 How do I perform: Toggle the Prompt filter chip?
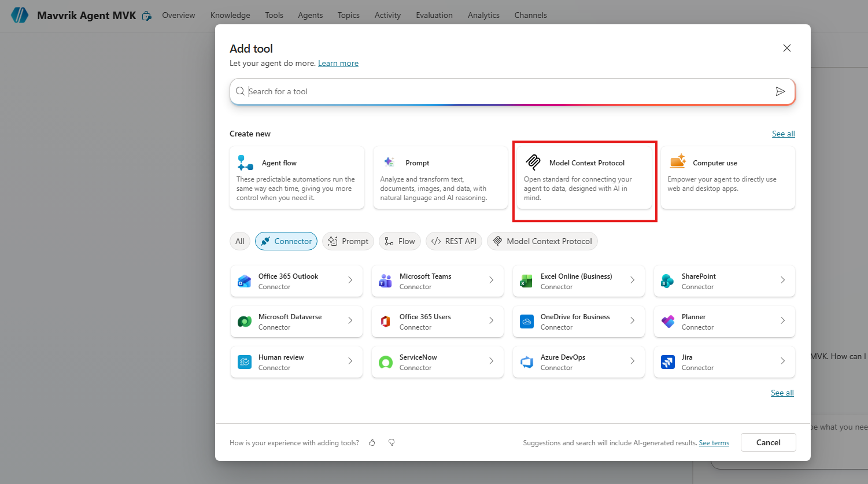348,241
